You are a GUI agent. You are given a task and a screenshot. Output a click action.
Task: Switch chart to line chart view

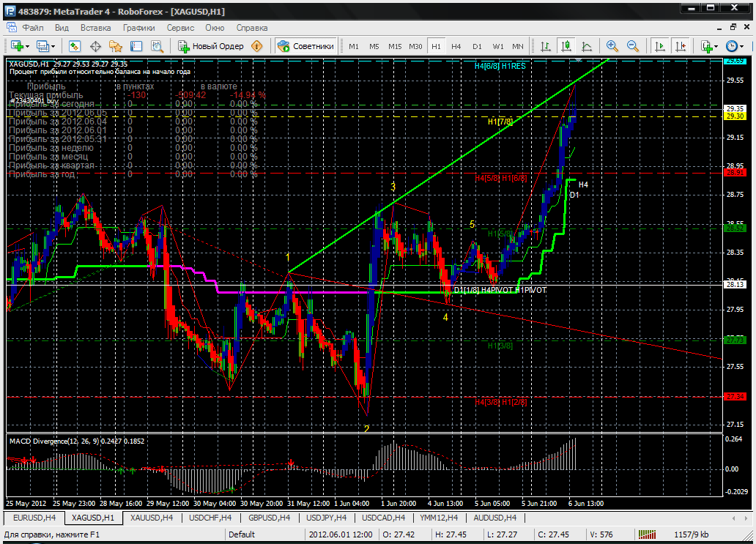587,46
